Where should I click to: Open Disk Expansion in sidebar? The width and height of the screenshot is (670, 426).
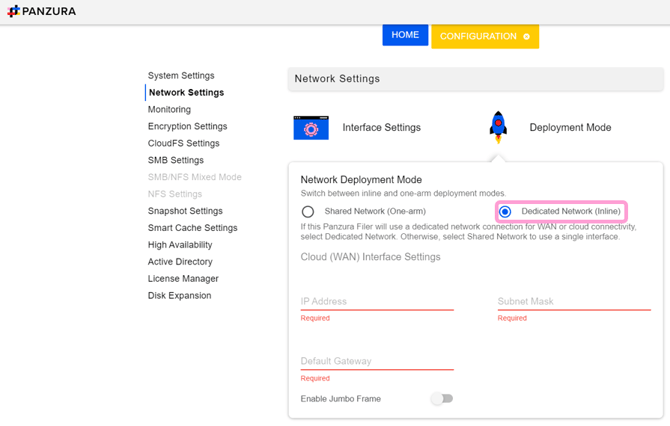coord(179,296)
